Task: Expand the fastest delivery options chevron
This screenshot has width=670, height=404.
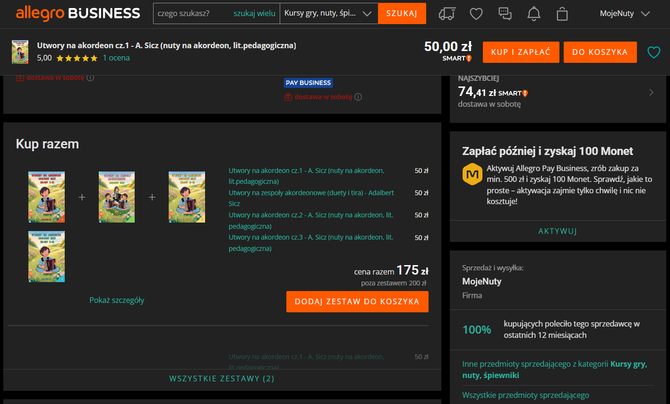Action: point(651,93)
